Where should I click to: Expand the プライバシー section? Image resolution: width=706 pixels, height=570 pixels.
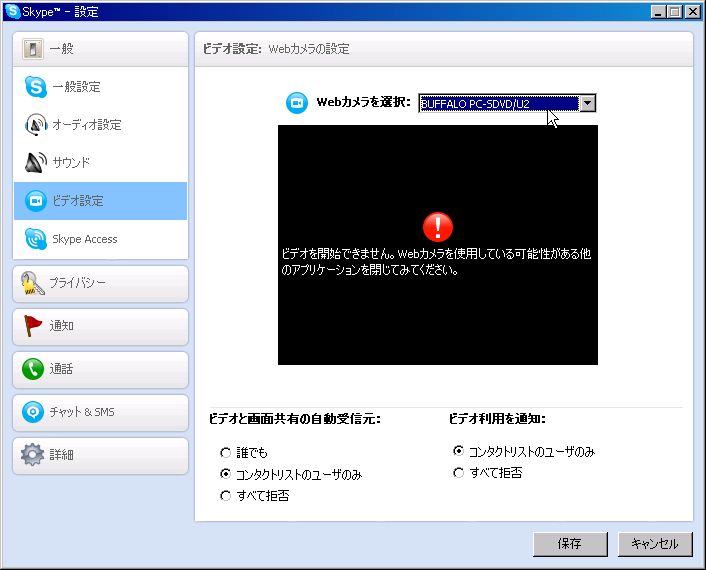coord(100,284)
